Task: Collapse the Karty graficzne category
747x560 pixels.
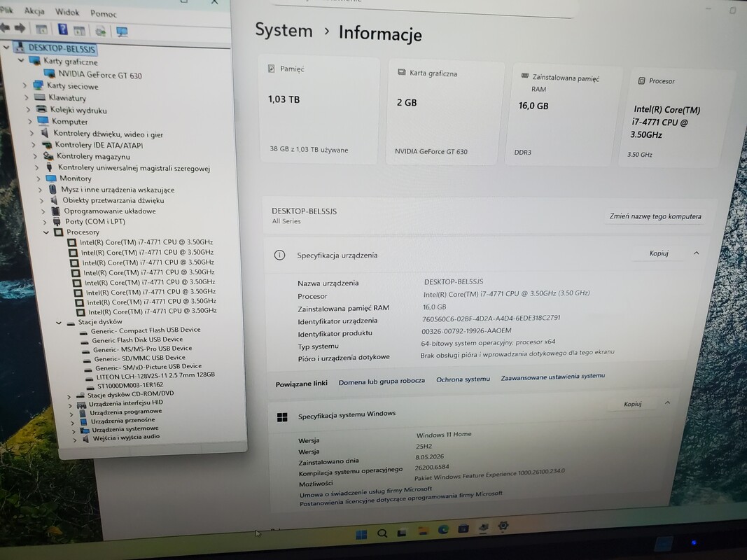Action: (21, 60)
